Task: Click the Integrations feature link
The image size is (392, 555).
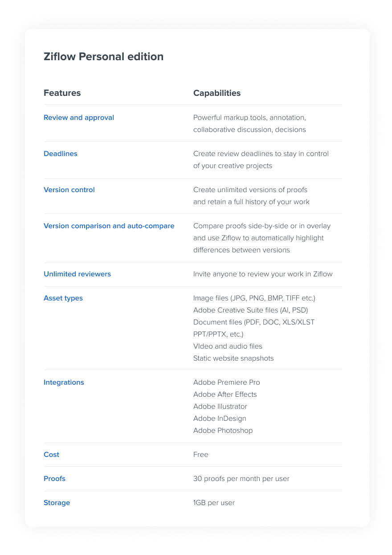Action: (x=64, y=382)
